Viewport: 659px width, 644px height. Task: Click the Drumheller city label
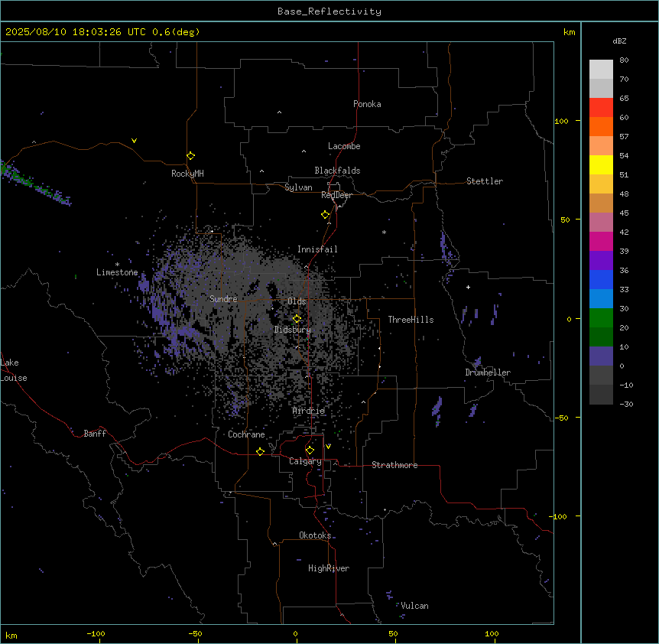(488, 372)
